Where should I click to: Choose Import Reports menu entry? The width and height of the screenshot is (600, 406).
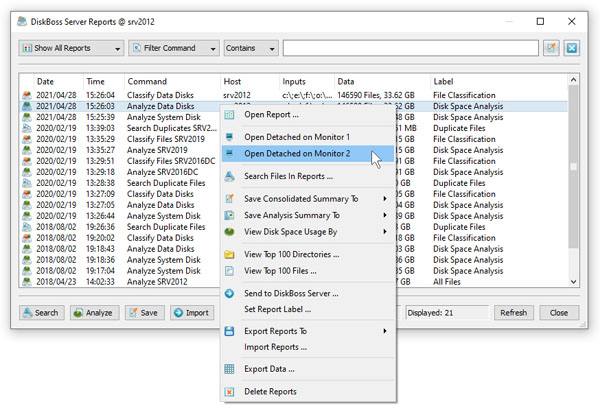pyautogui.click(x=308, y=347)
